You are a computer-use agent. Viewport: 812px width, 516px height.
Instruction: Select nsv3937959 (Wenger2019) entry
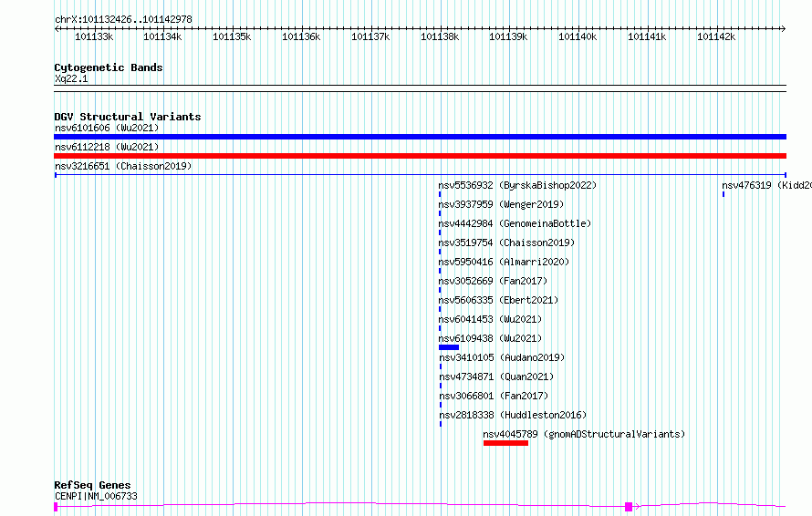coord(501,204)
